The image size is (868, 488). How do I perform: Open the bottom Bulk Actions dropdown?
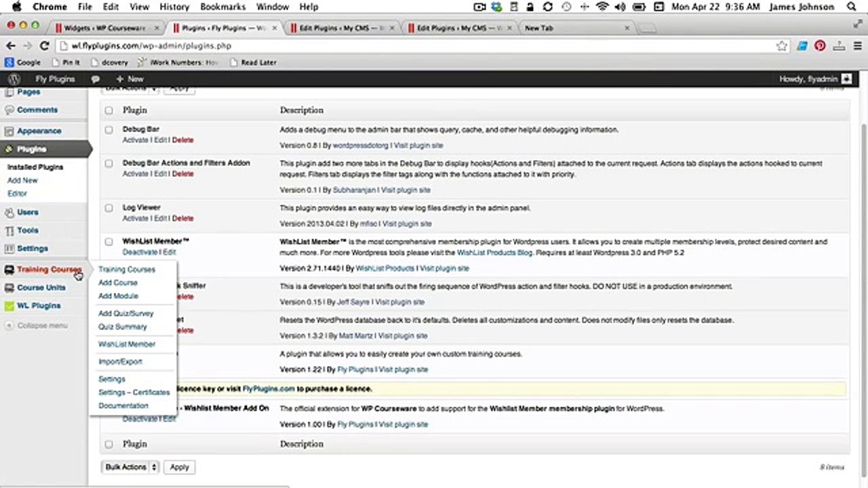(x=131, y=467)
